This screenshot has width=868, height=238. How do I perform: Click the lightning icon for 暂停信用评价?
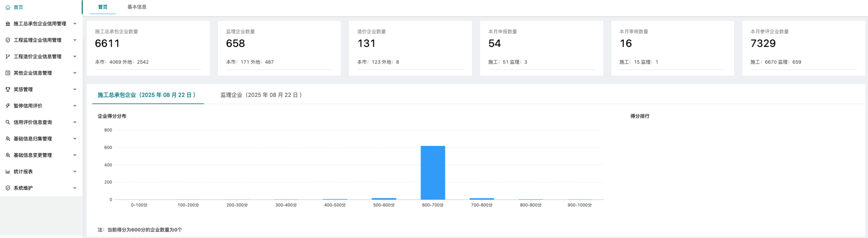(x=8, y=106)
